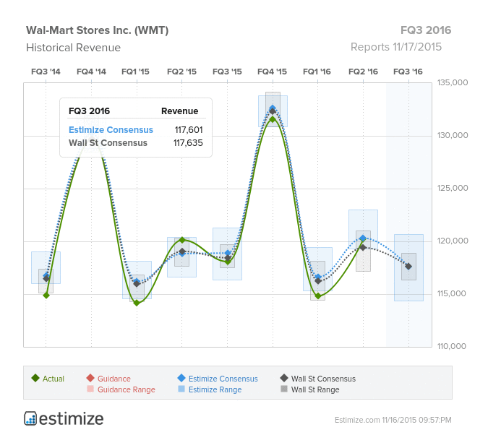This screenshot has width=488, height=448.
Task: Toggle the Guidance Range legend label
Action: tap(127, 389)
